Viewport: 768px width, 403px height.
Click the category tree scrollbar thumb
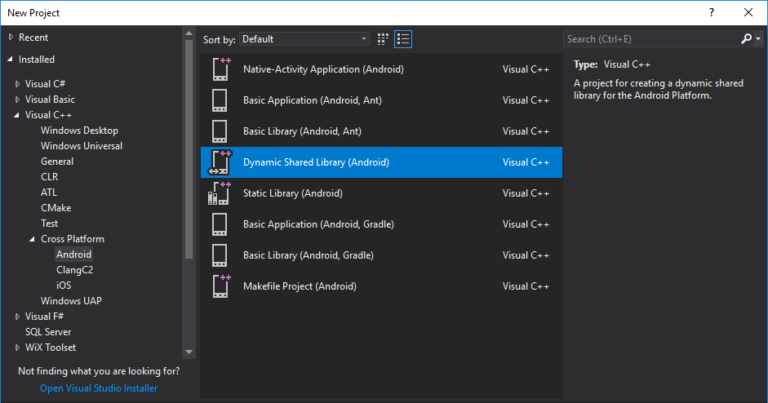coord(189,149)
